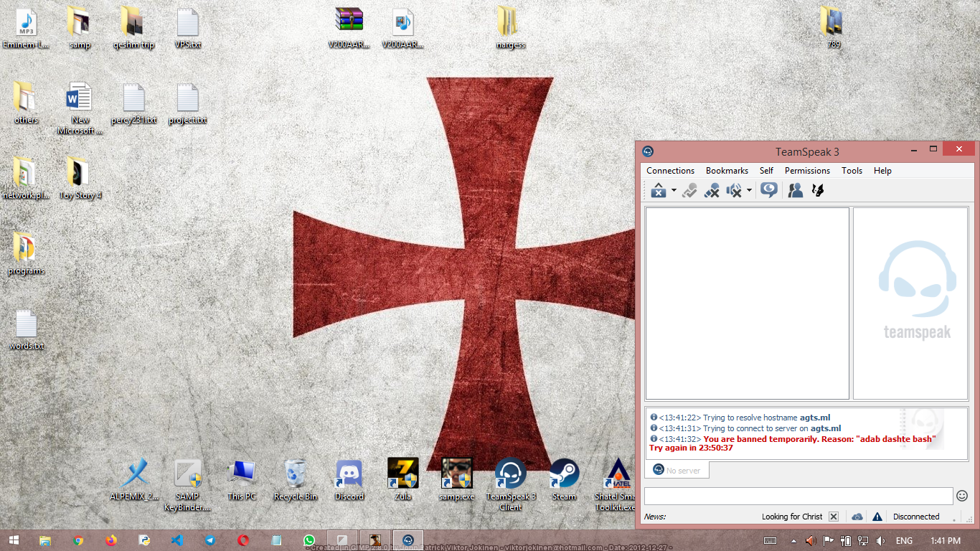980x551 pixels.
Task: Click the 1:41 PM taskbar clock
Action: click(x=946, y=540)
